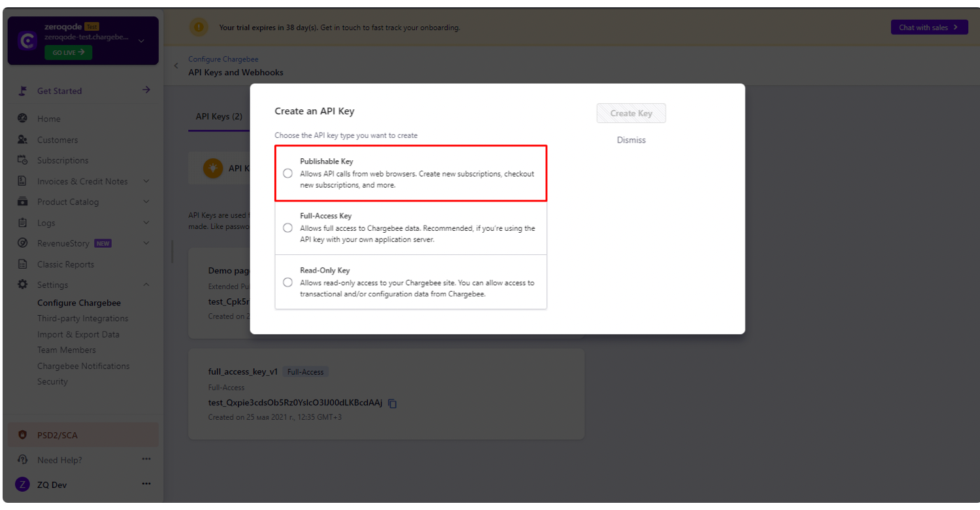Expand Logs submenu chevron
Screen dimensions: 980x510
click(146, 222)
